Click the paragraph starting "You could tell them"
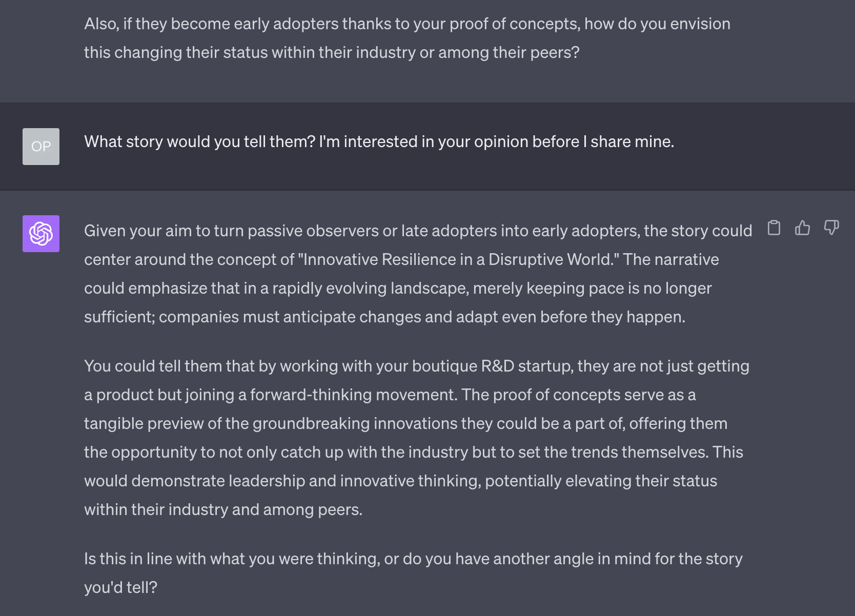 pyautogui.click(x=417, y=438)
